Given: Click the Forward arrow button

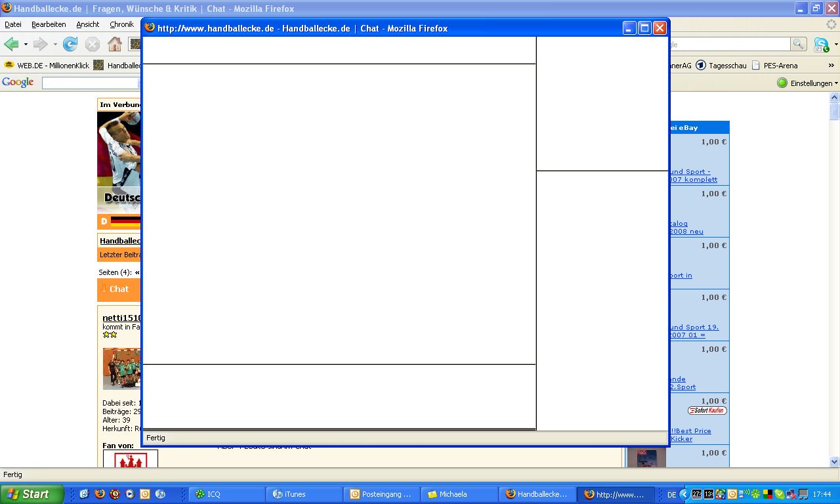Looking at the screenshot, I should pos(40,44).
